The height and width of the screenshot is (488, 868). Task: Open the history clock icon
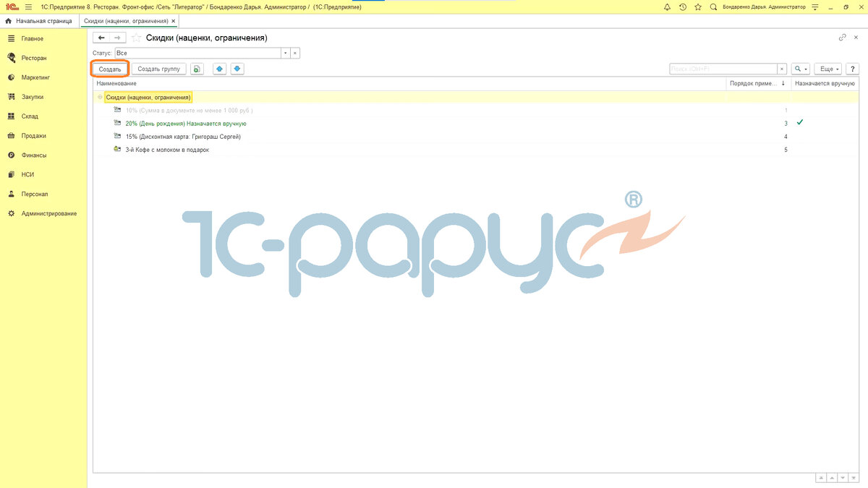click(682, 7)
